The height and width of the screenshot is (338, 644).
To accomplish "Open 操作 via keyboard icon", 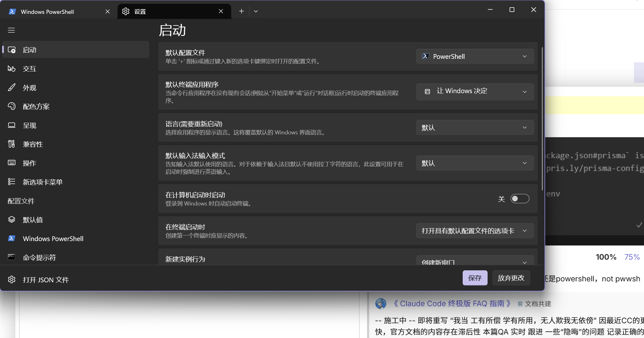I will click(12, 163).
